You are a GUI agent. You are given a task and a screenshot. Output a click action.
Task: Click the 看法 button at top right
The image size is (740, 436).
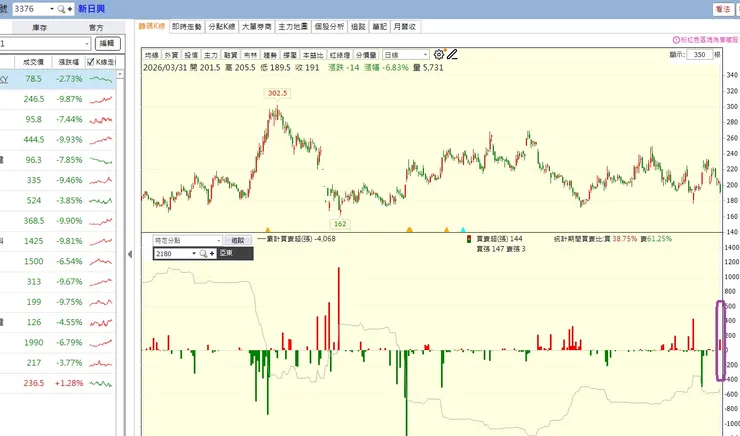[723, 9]
